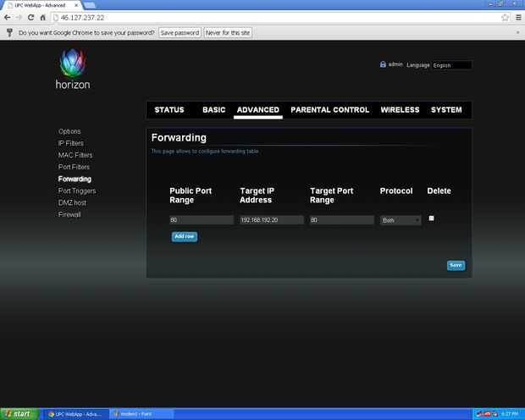Screen dimensions: 525x420
Task: Open Port Filters in the sidebar
Action: point(74,167)
